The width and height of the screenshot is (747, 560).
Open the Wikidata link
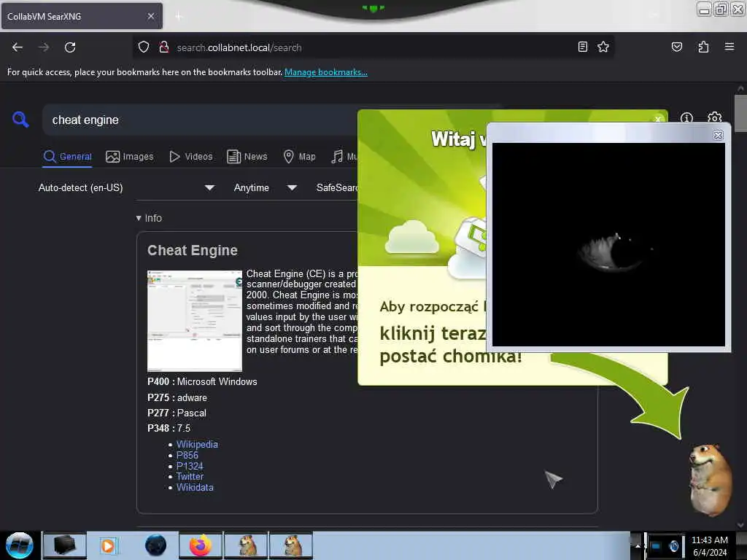(x=195, y=488)
